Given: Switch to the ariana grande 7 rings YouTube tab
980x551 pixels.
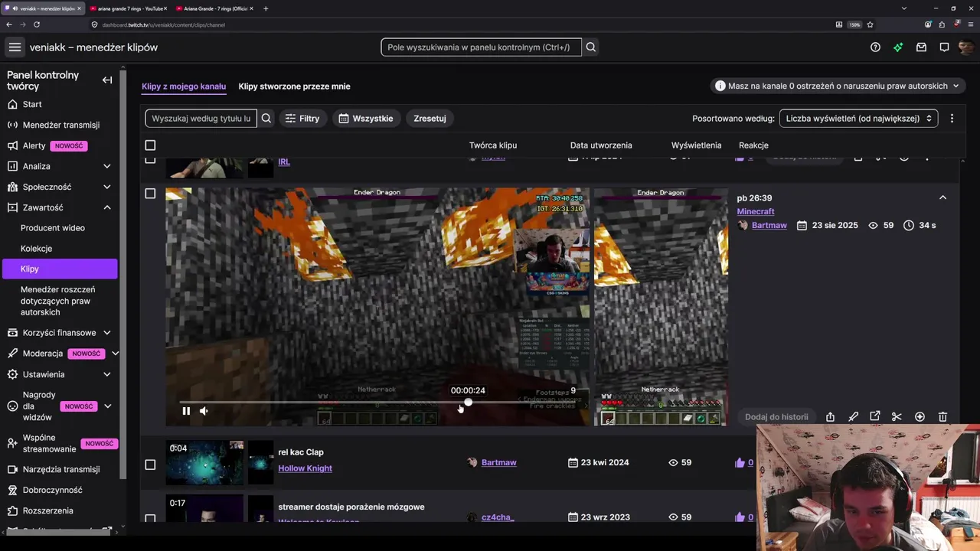Looking at the screenshot, I should 127,8.
